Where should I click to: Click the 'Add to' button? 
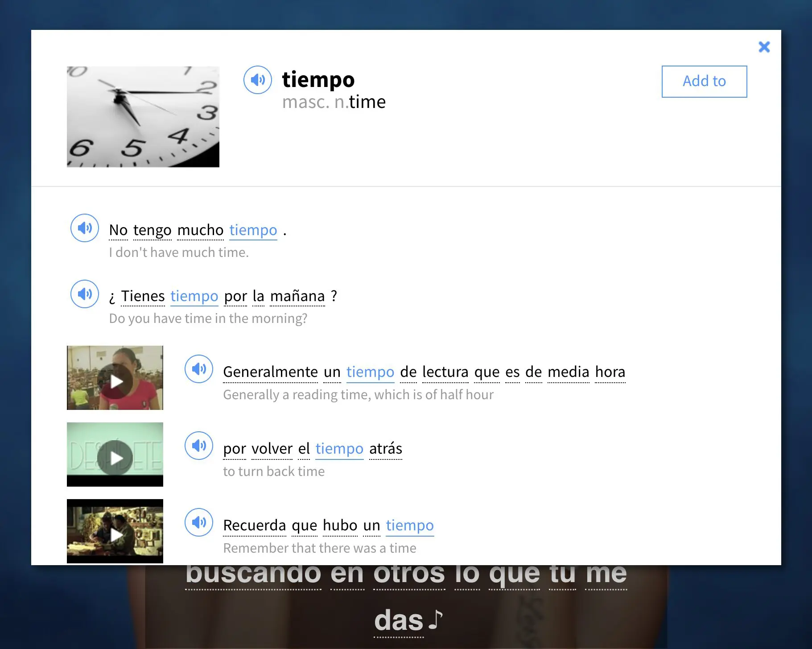(x=704, y=82)
